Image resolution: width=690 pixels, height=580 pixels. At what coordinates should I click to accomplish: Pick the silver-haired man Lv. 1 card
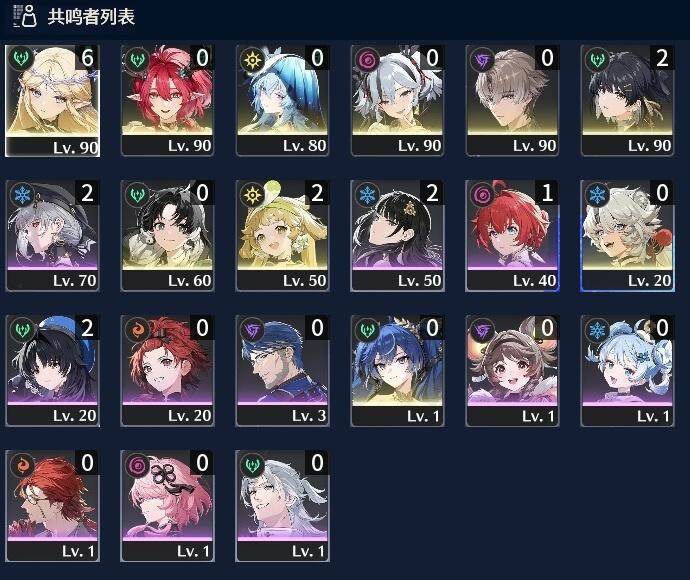tap(283, 506)
